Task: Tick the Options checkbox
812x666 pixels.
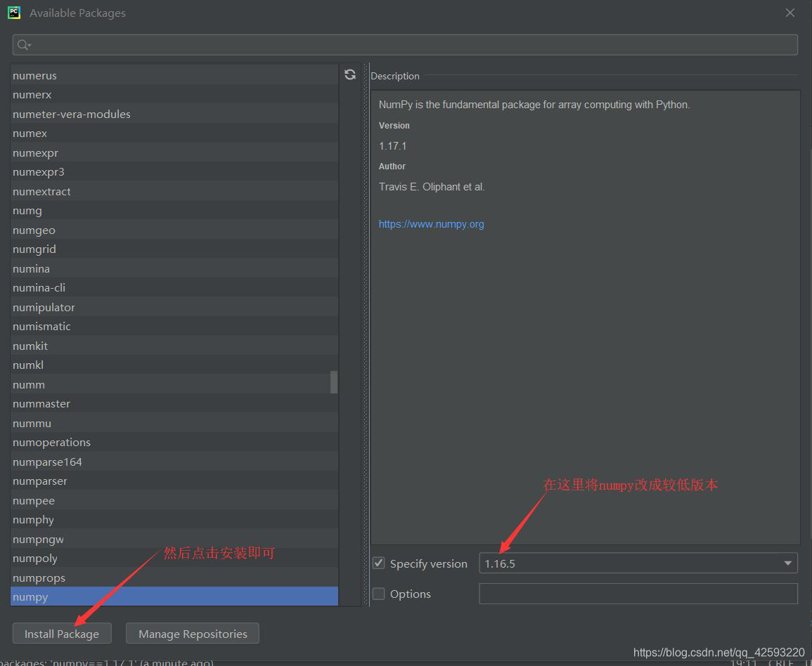Action: point(378,594)
